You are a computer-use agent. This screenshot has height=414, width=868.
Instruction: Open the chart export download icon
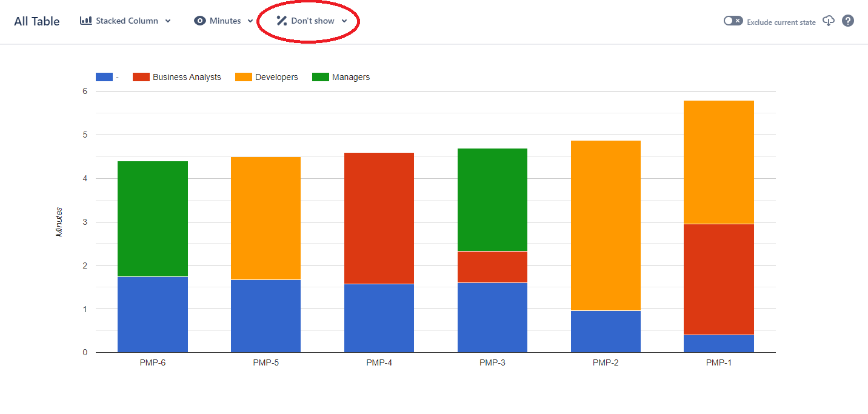pyautogui.click(x=829, y=21)
